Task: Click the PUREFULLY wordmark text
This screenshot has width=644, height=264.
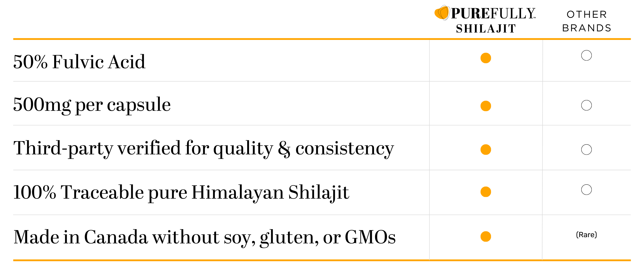Action: (x=493, y=13)
